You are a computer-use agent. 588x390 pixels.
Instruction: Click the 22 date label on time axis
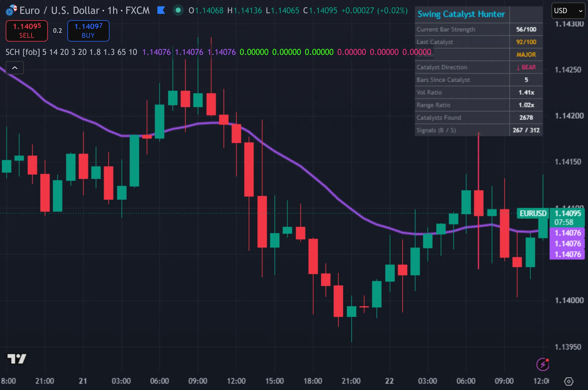pyautogui.click(x=389, y=381)
